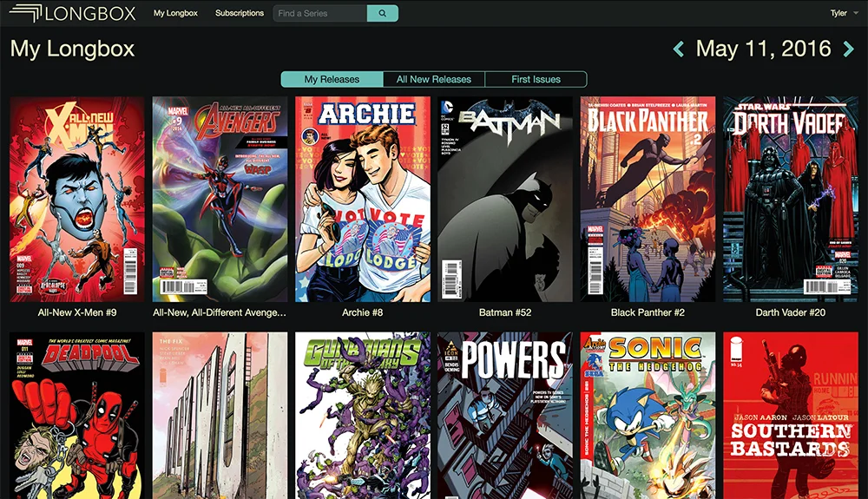Click the All-New, All-Different Avenge... title
This screenshot has width=868, height=499.
tap(220, 312)
